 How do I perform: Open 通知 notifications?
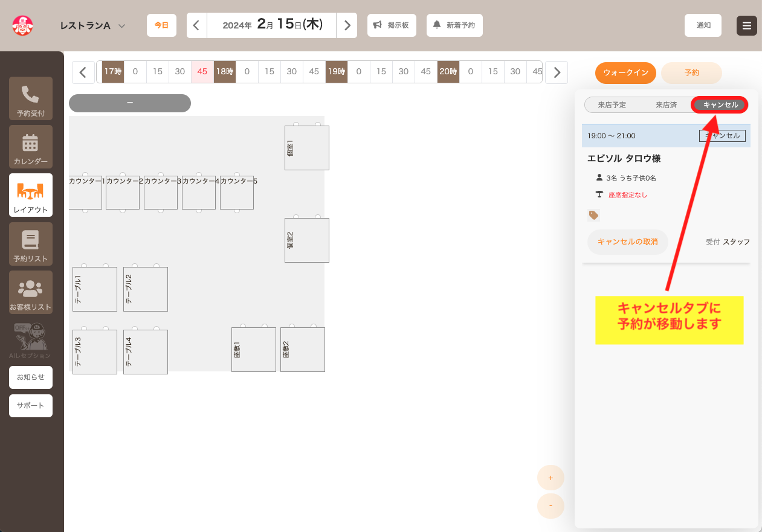(x=703, y=25)
